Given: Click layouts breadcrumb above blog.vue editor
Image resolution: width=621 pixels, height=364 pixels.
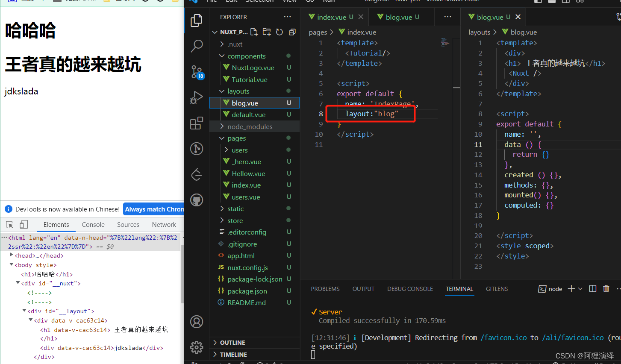Looking at the screenshot, I should (479, 32).
